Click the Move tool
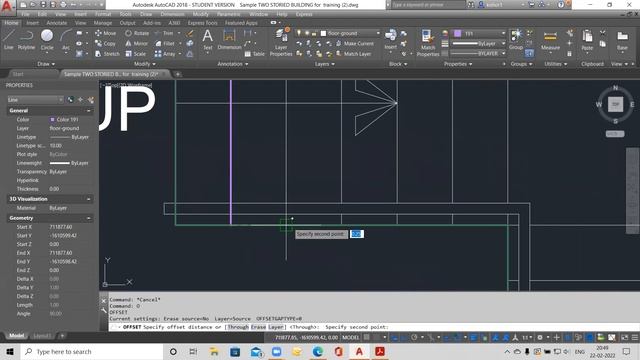640x360 pixels. tap(105, 33)
